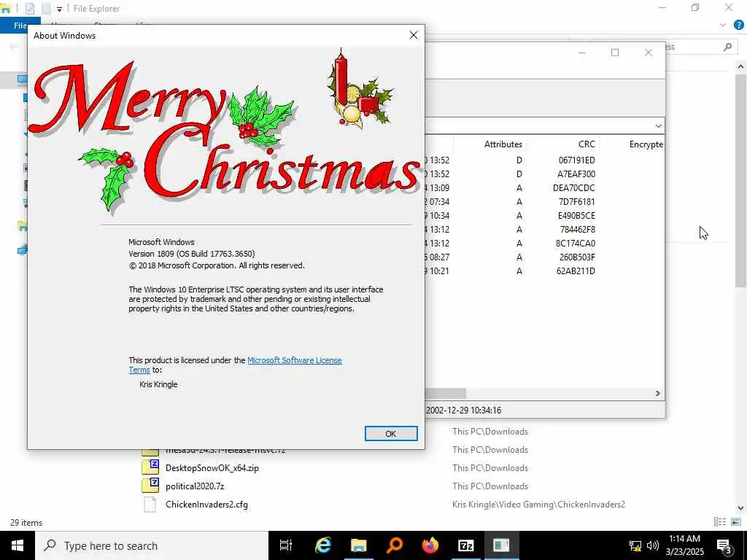Click the volume tray icon

pos(653,545)
